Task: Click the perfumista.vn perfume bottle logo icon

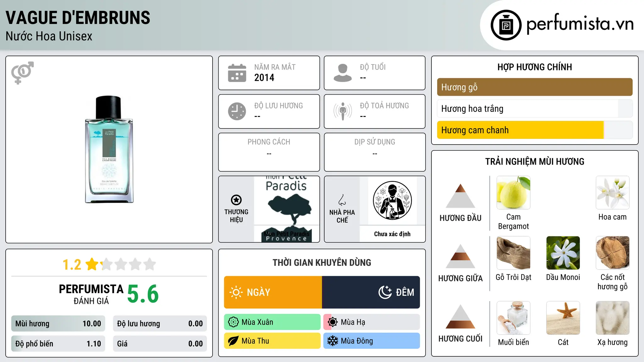Action: coord(506,25)
